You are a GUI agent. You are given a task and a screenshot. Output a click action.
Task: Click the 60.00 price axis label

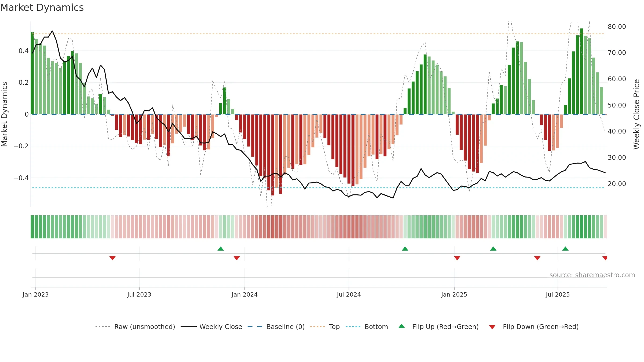point(617,79)
